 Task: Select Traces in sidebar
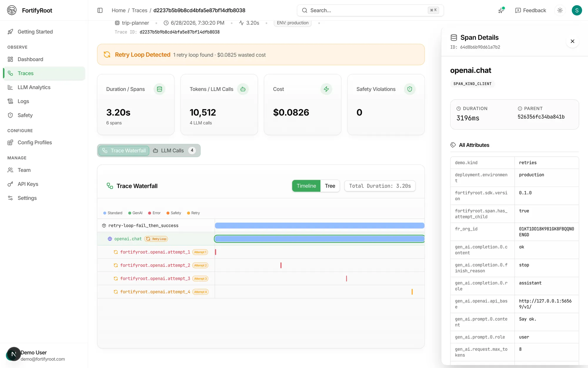coord(44,73)
